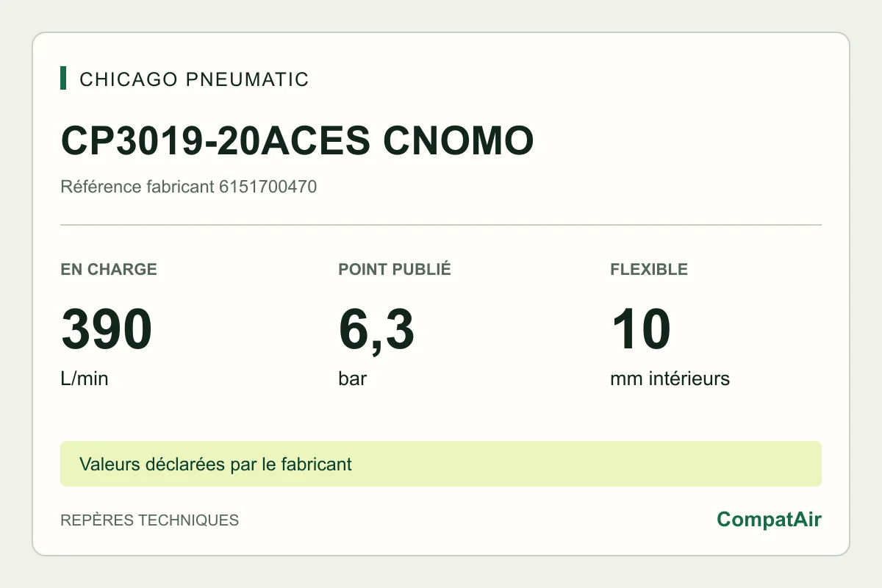Click empty area of green notice banner
Screen dimensions: 882x588
click(588, 464)
